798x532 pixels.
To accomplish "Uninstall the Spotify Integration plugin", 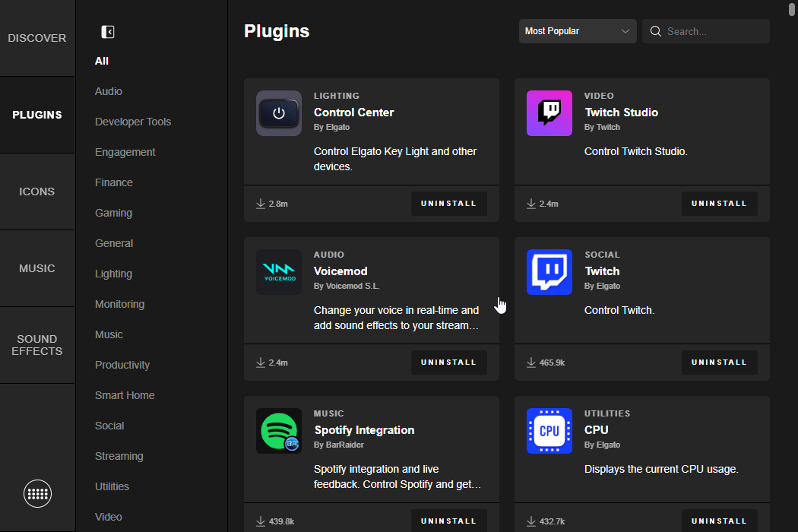I will 449,521.
